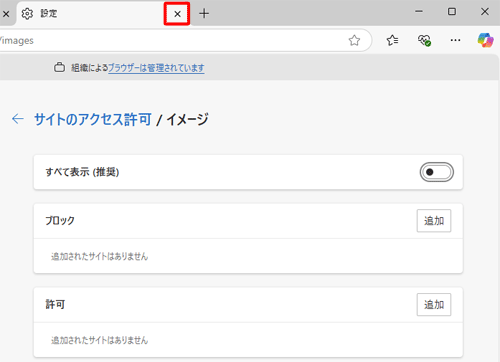The width and height of the screenshot is (500, 362).
Task: Select the すべて表示 (推奨) label
Action: click(82, 172)
